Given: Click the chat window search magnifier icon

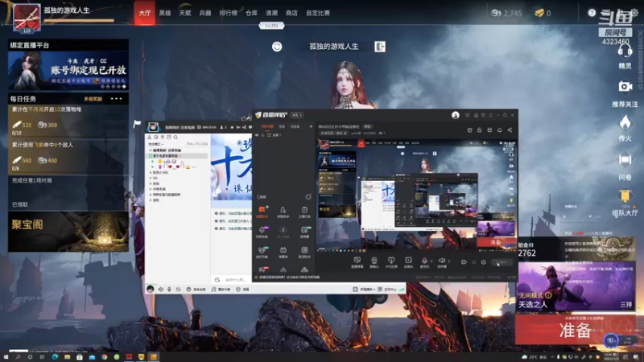Looking at the screenshot, I should pos(175,138).
